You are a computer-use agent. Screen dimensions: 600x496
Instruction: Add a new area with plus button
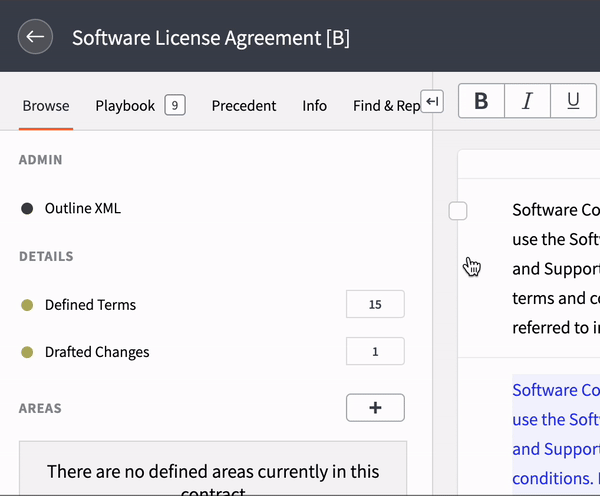coord(375,408)
